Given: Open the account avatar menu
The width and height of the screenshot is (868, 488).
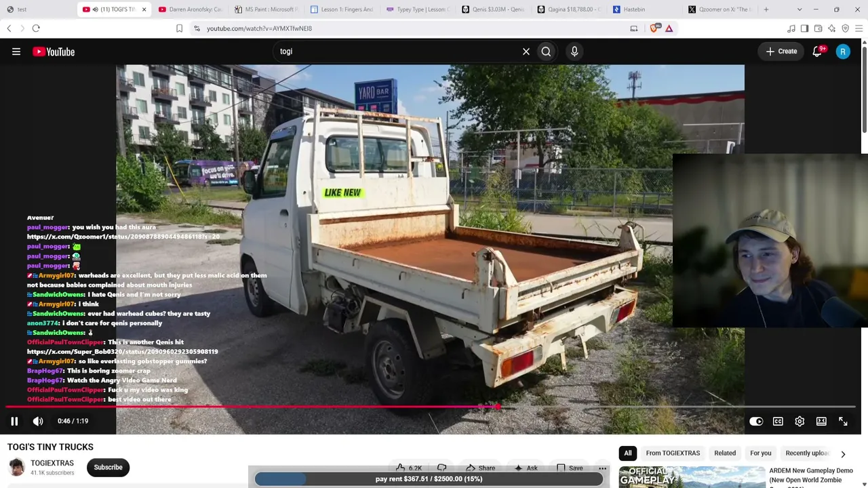Looking at the screenshot, I should coord(843,52).
